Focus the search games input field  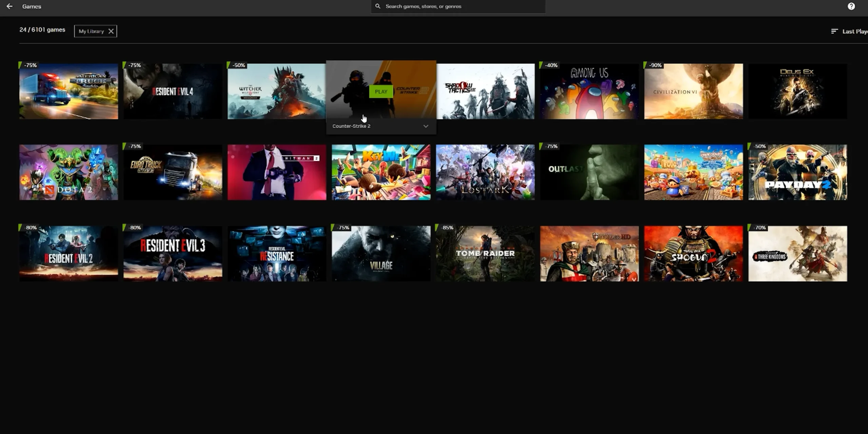point(458,6)
